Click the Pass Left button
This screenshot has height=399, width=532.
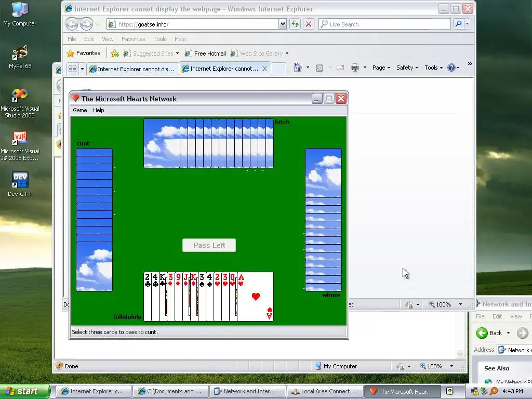click(x=209, y=245)
